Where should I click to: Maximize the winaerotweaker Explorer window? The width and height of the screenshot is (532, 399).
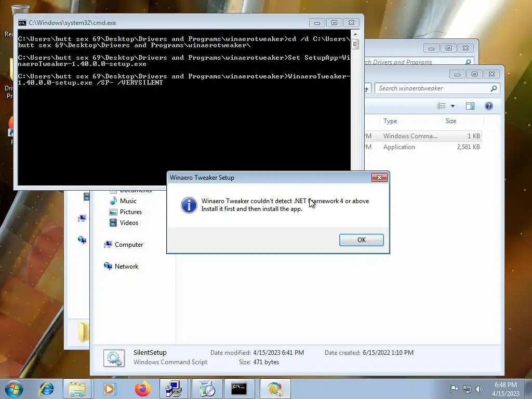(474, 74)
